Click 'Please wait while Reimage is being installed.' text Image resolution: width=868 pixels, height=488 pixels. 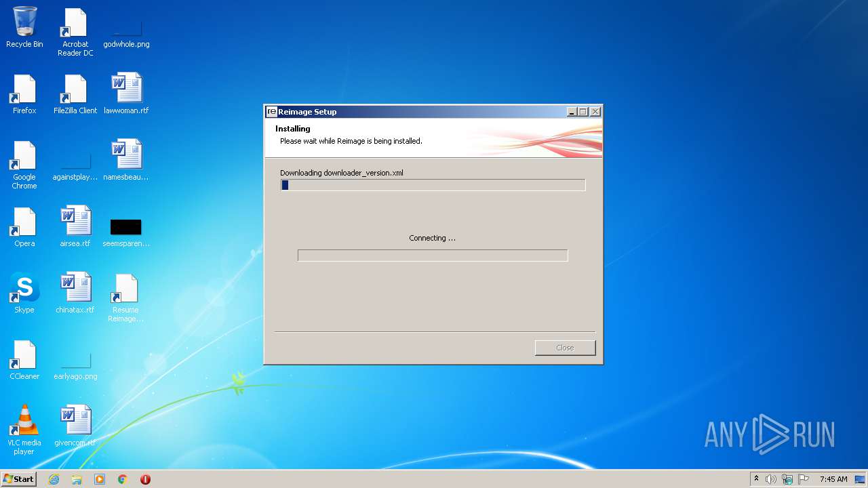click(351, 141)
